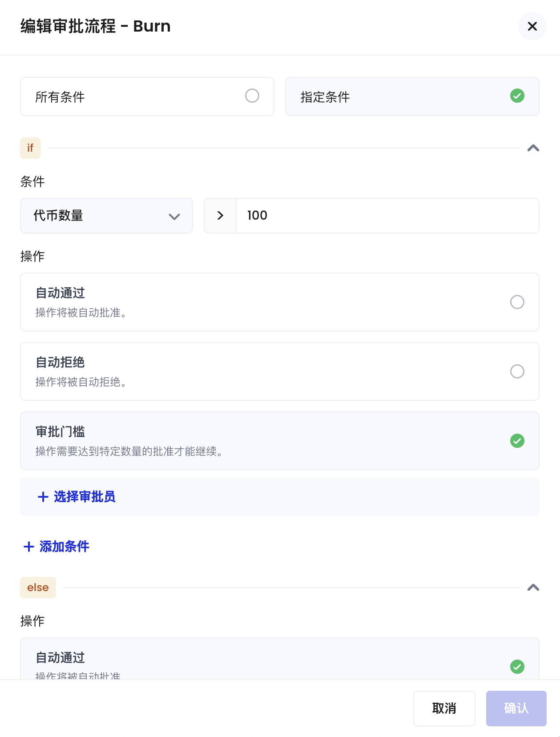Viewport: 560px width, 737px height.
Task: Click the comparison operator '>' button
Action: point(220,215)
